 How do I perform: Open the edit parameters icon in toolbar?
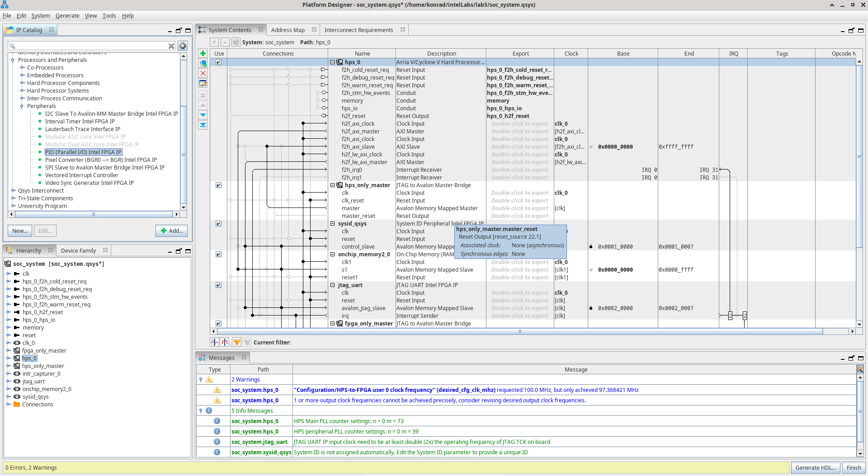coord(203,83)
